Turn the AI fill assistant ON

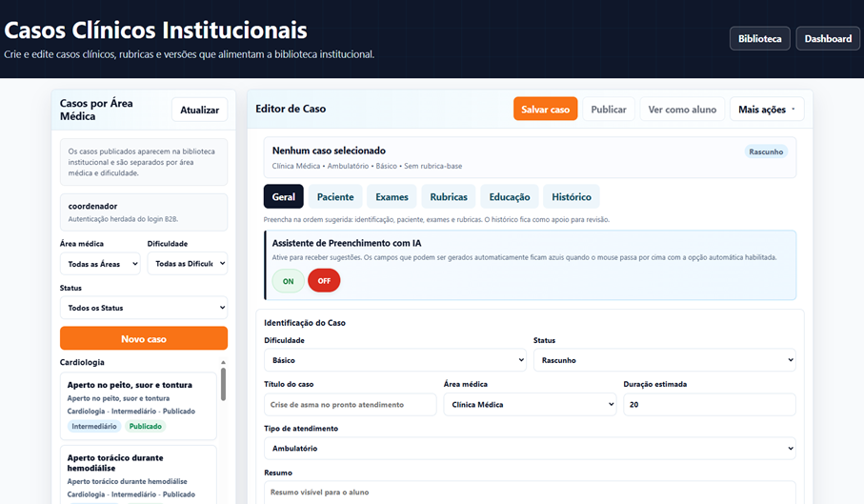click(x=288, y=281)
